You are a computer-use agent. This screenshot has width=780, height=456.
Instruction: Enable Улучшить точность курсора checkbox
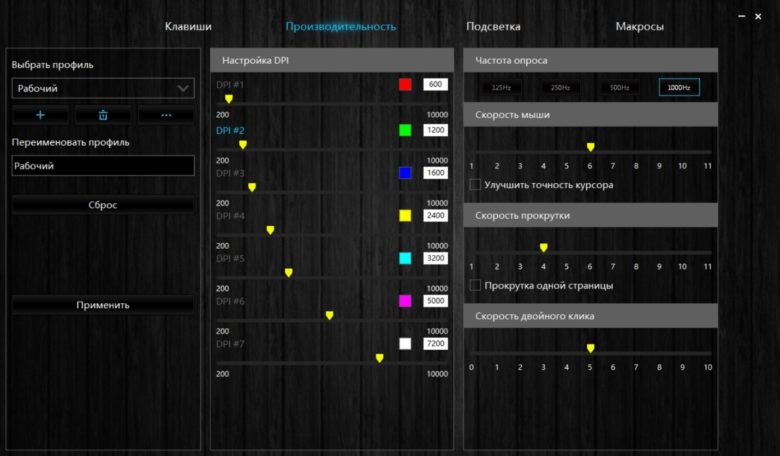point(475,184)
